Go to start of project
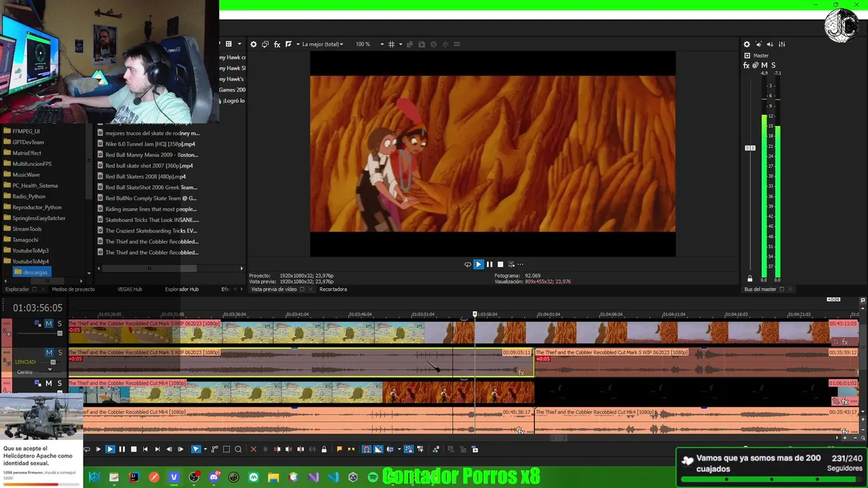Screen dimensions: 868x488 pyautogui.click(x=145, y=449)
